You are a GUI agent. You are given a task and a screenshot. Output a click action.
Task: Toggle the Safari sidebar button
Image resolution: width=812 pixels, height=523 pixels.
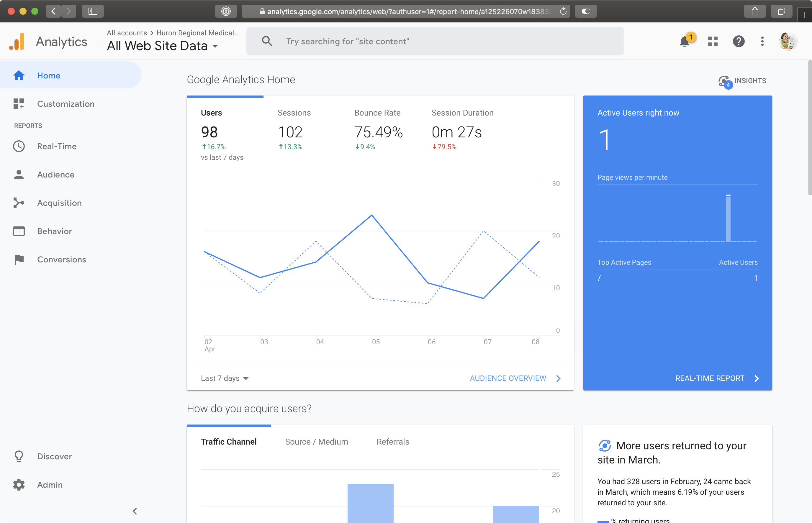(x=93, y=11)
